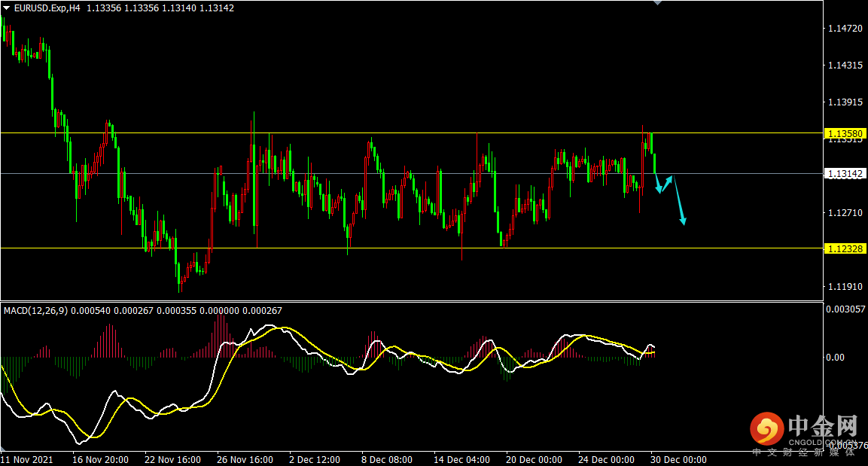The width and height of the screenshot is (868, 466).
Task: Click the chart shift marker triangle at top
Action: pyautogui.click(x=658, y=3)
